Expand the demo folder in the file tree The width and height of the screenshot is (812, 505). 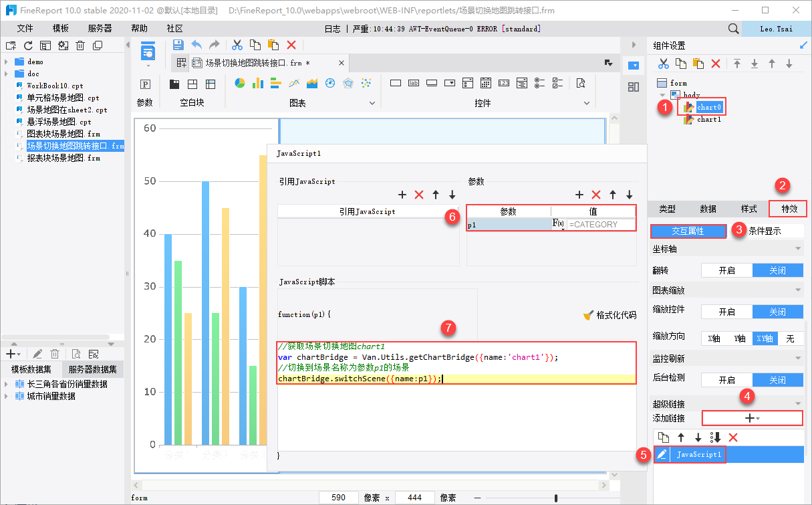[x=6, y=62]
